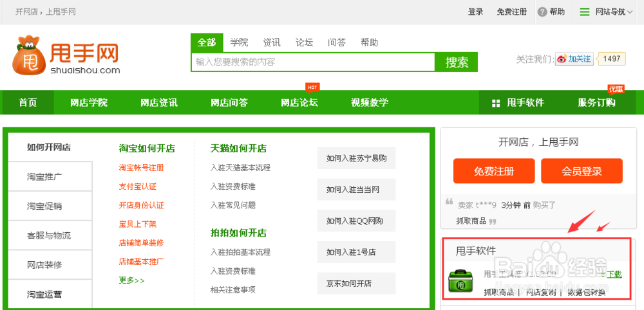The height and width of the screenshot is (310, 644).
Task: Click the 淘宝如何开店 heading
Action: tap(147, 148)
